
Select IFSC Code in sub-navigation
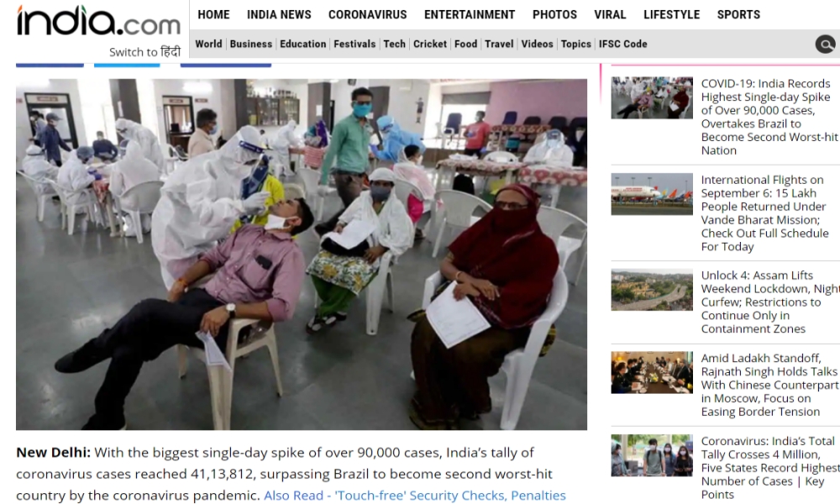tap(622, 44)
